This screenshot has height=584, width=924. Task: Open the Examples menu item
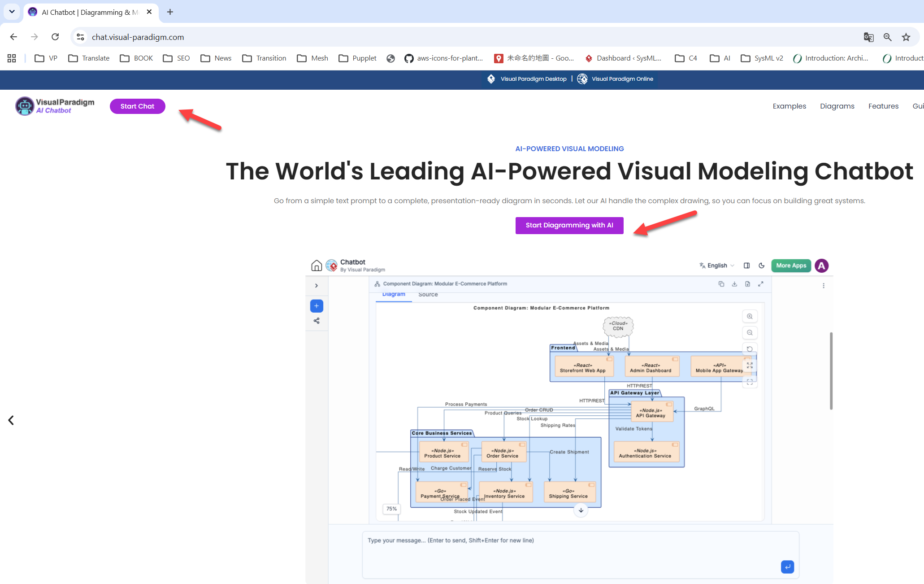pos(789,106)
